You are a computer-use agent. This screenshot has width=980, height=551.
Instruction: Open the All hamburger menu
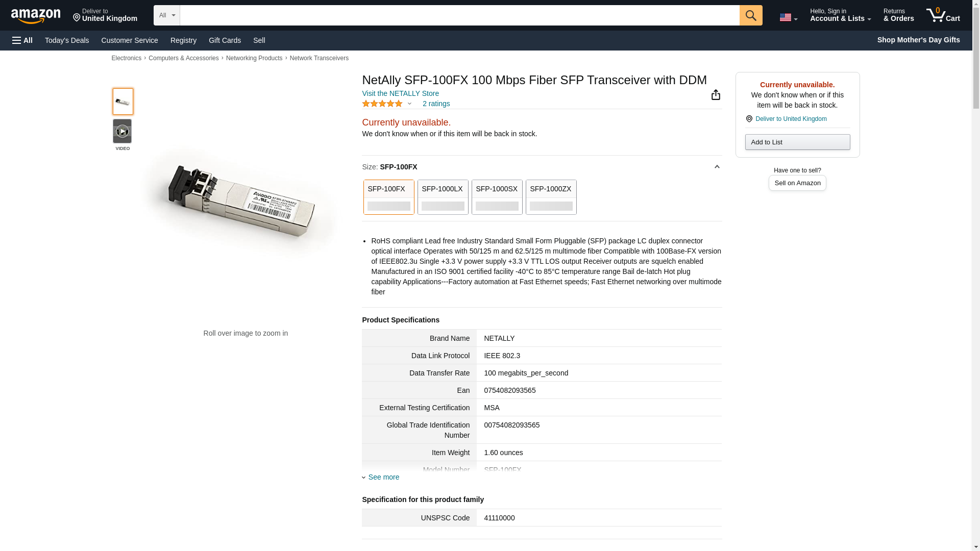pos(22,40)
